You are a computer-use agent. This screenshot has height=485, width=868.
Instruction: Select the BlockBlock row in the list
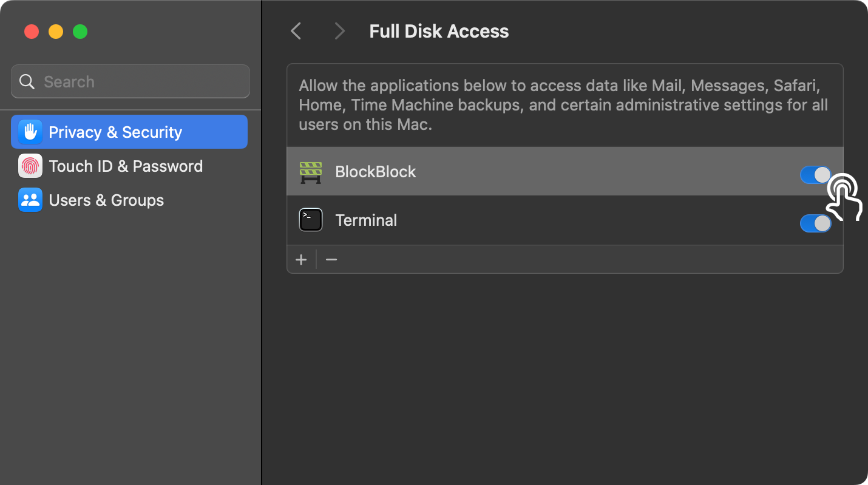point(565,171)
